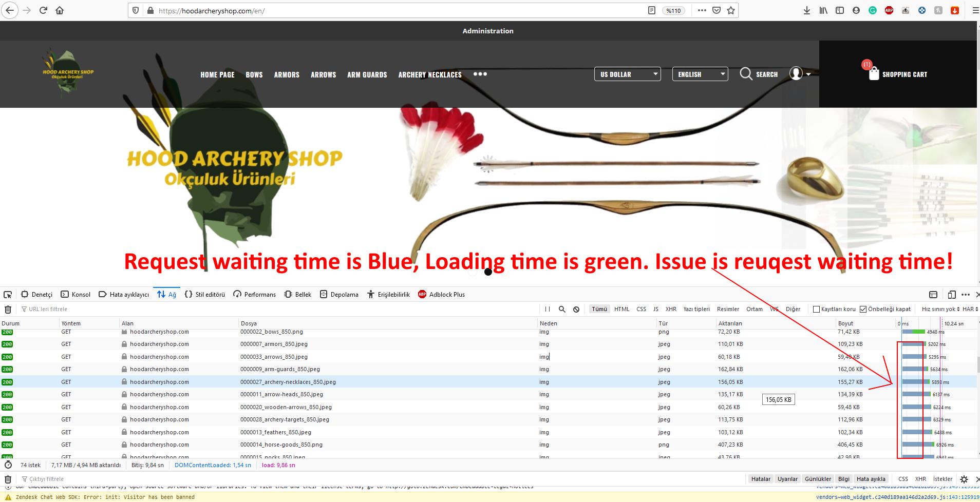Image resolution: width=980 pixels, height=502 pixels.
Task: Open the US Dollar currency dropdown
Action: pyautogui.click(x=627, y=74)
